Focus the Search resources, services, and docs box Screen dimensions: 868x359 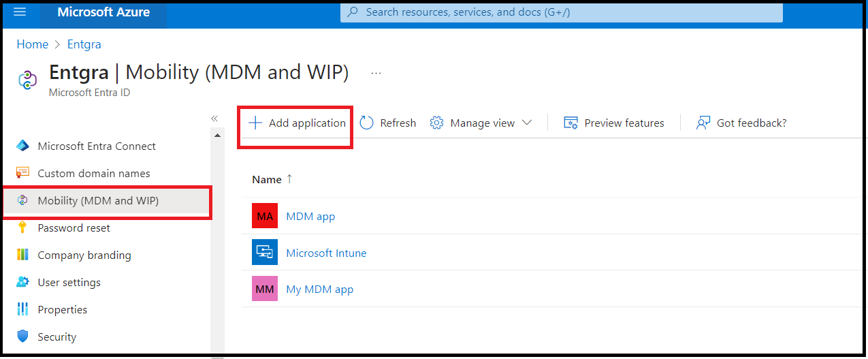pos(562,12)
